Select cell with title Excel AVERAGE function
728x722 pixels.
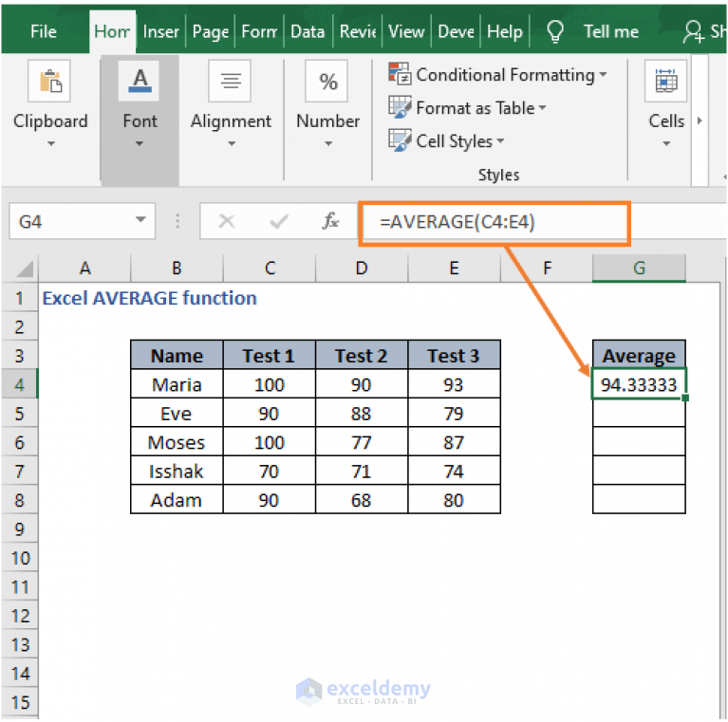click(149, 298)
